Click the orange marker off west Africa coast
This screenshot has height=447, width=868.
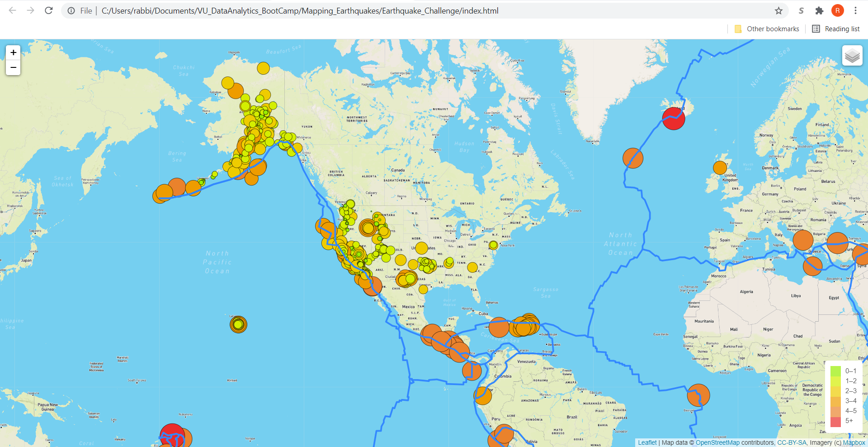click(x=698, y=395)
